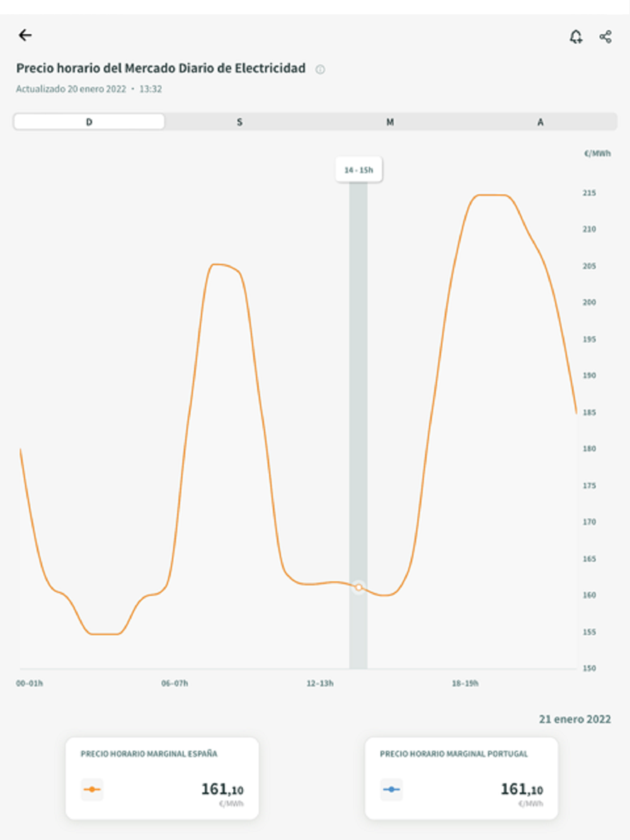The image size is (630, 840).
Task: Click the €/MWh axis unit label
Action: coord(597,153)
